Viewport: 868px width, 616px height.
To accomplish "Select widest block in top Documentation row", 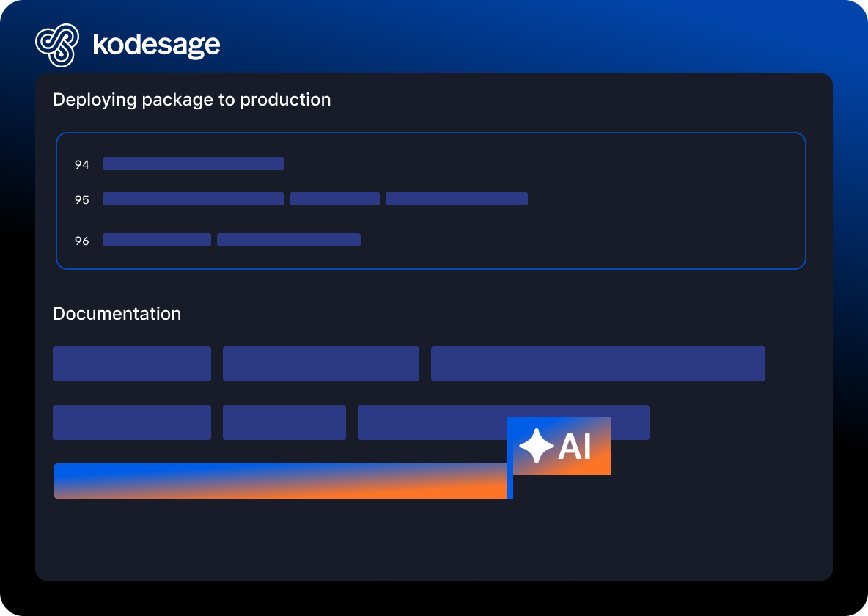I will (x=598, y=364).
